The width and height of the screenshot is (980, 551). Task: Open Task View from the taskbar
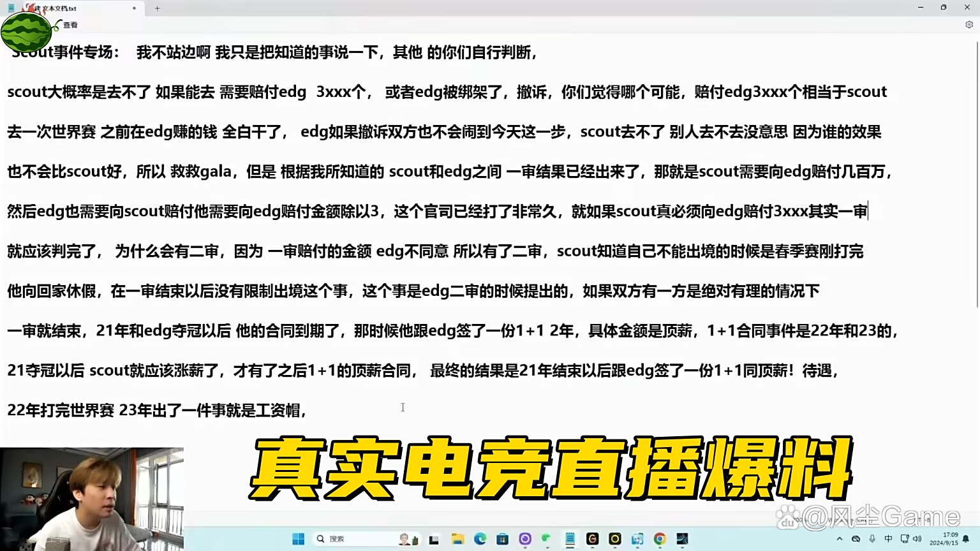(x=434, y=540)
